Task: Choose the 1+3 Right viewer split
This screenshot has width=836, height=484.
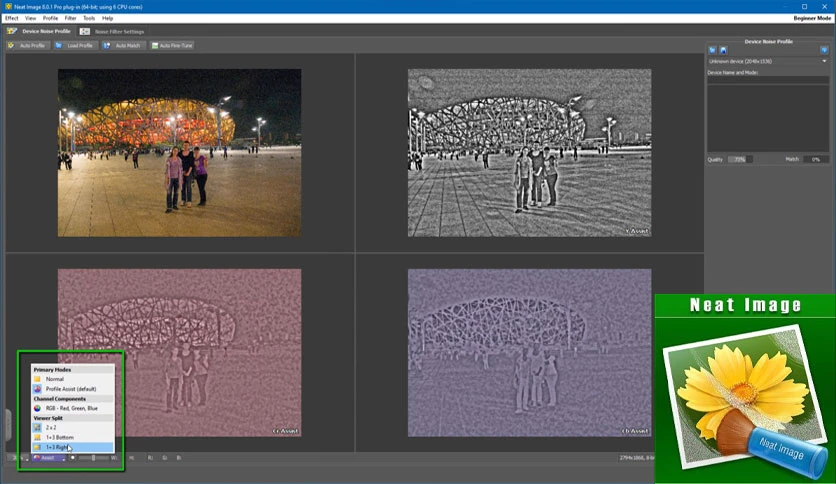Action: click(x=73, y=447)
